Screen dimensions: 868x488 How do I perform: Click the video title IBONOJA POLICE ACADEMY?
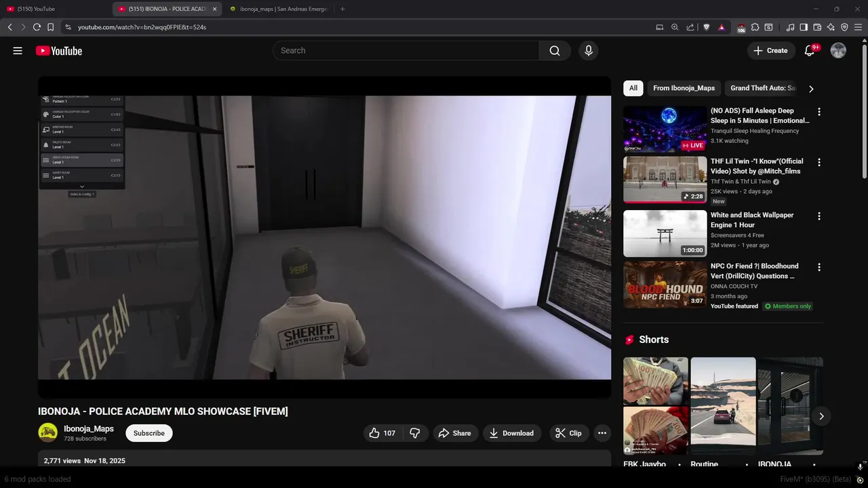(x=163, y=411)
